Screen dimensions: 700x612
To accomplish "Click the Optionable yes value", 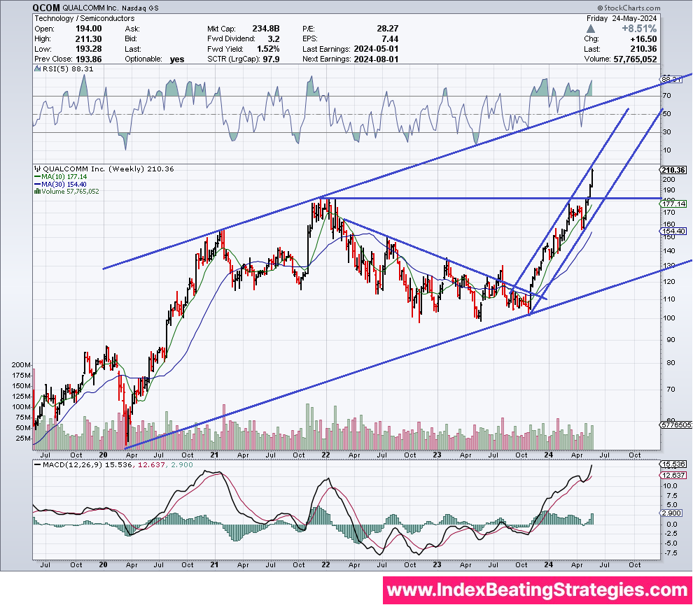I will 177,59.
